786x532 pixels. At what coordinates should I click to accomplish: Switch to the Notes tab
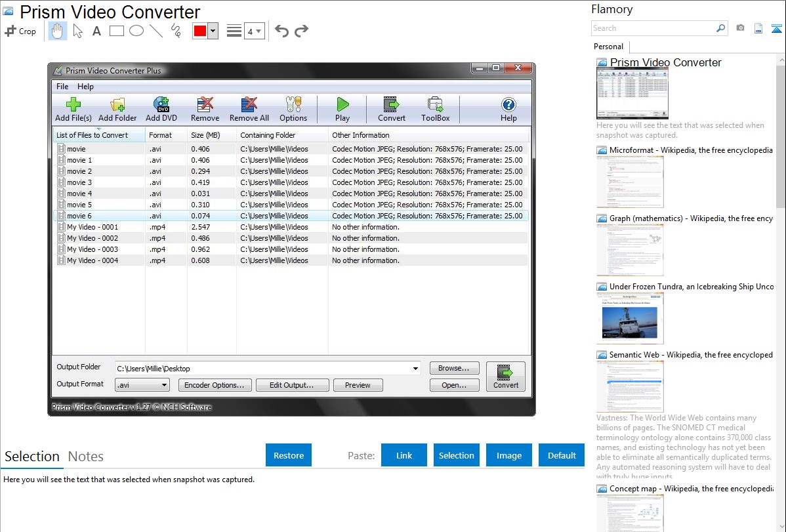tap(86, 457)
